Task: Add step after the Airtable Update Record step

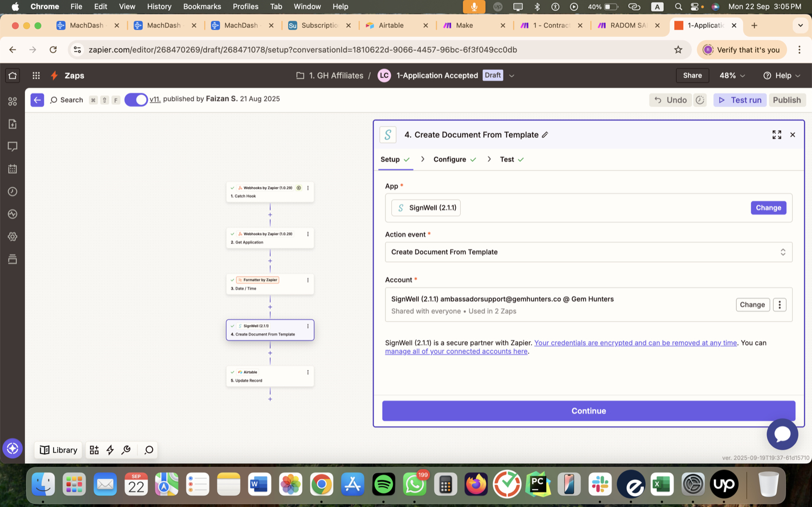Action: (270, 399)
